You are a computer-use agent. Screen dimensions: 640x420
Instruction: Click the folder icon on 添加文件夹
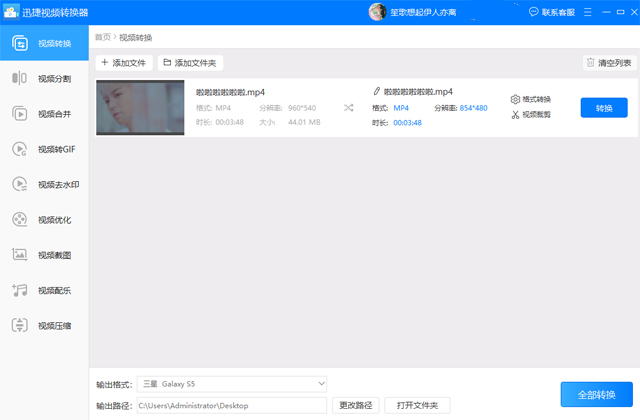pos(167,62)
